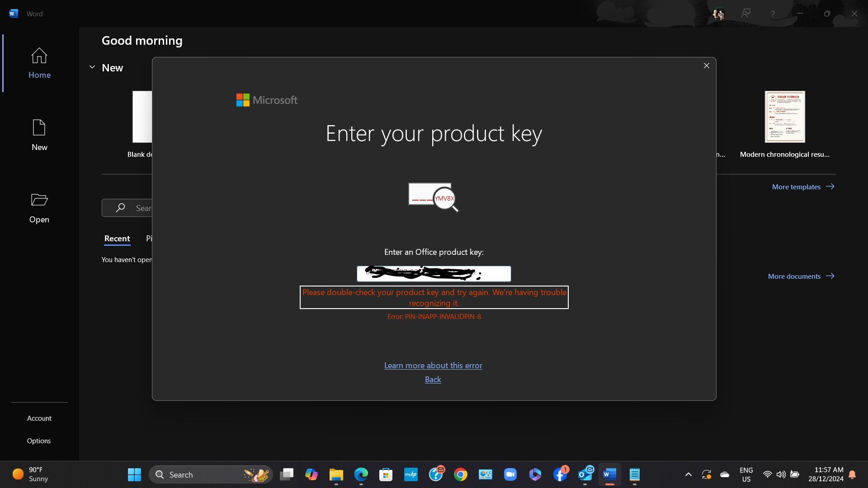Open the notifications bell icon

853,475
